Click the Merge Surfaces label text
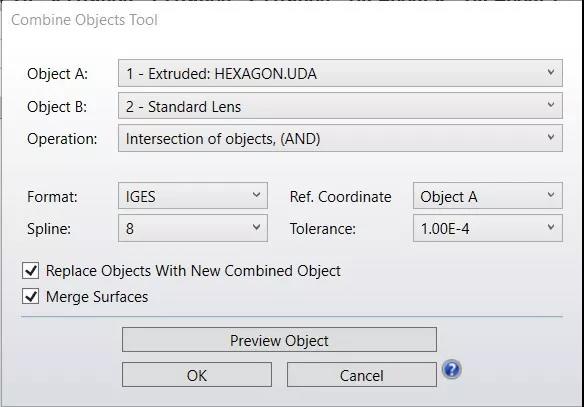Viewport: 584px width, 407px height. tap(97, 297)
